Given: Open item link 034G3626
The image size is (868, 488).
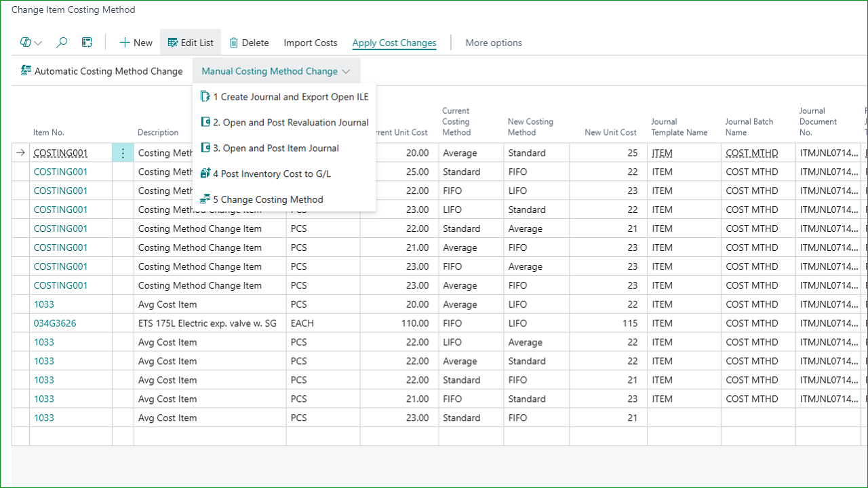Looking at the screenshot, I should click(55, 323).
